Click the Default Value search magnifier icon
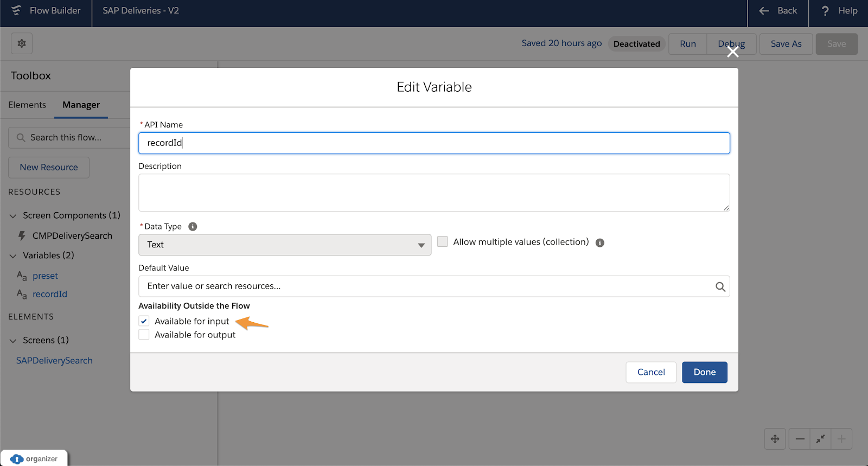 pos(720,286)
